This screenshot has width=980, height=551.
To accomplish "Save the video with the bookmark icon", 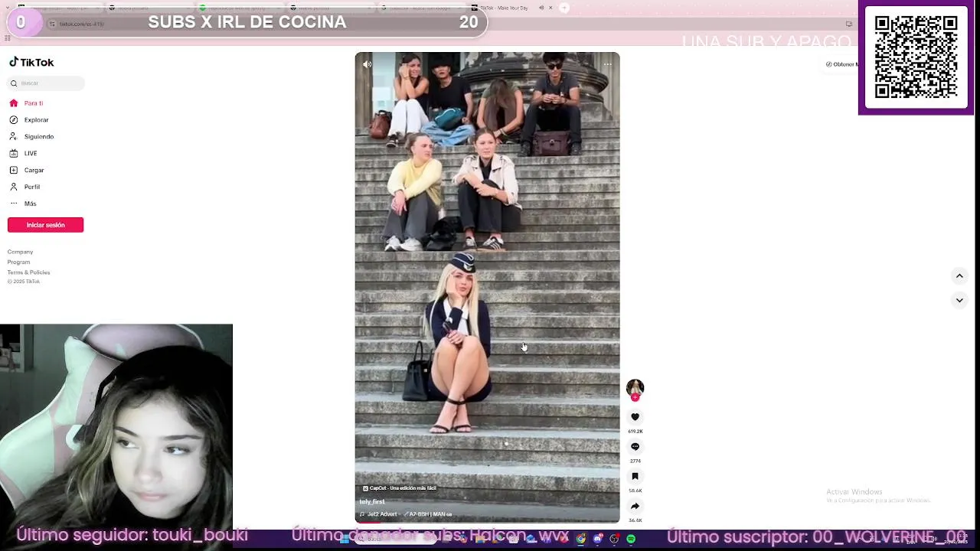I will (x=635, y=476).
